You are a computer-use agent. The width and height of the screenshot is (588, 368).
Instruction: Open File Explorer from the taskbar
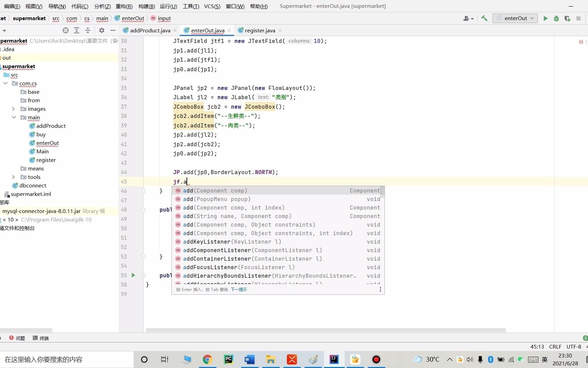(271, 359)
